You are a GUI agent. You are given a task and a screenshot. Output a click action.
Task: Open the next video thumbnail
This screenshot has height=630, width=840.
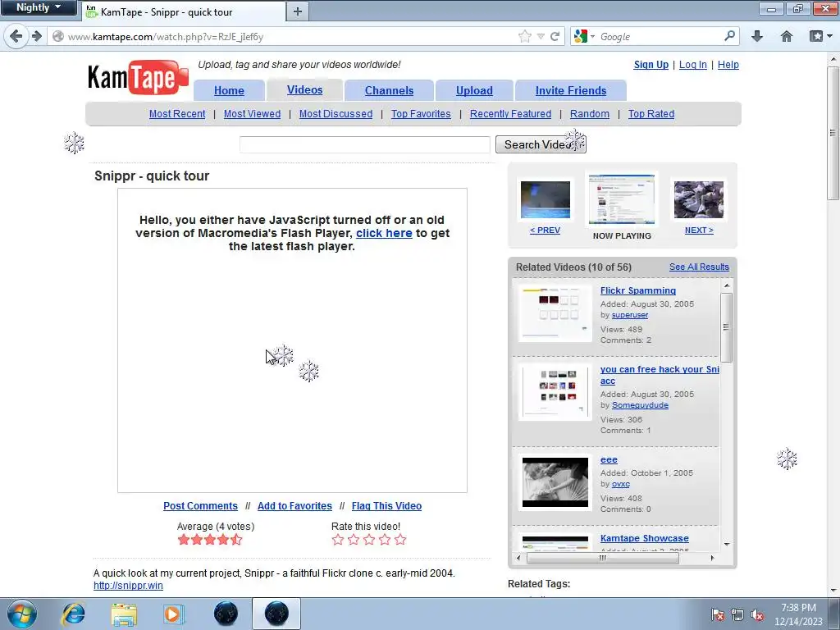pyautogui.click(x=699, y=200)
